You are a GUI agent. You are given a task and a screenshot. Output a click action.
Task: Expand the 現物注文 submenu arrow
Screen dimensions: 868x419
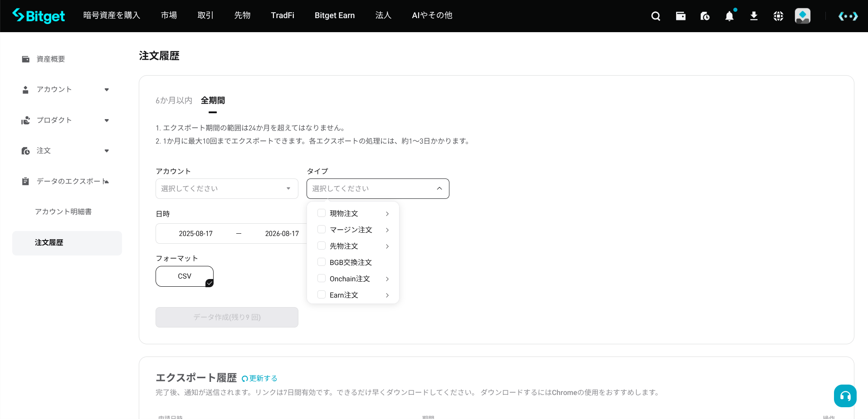point(387,214)
